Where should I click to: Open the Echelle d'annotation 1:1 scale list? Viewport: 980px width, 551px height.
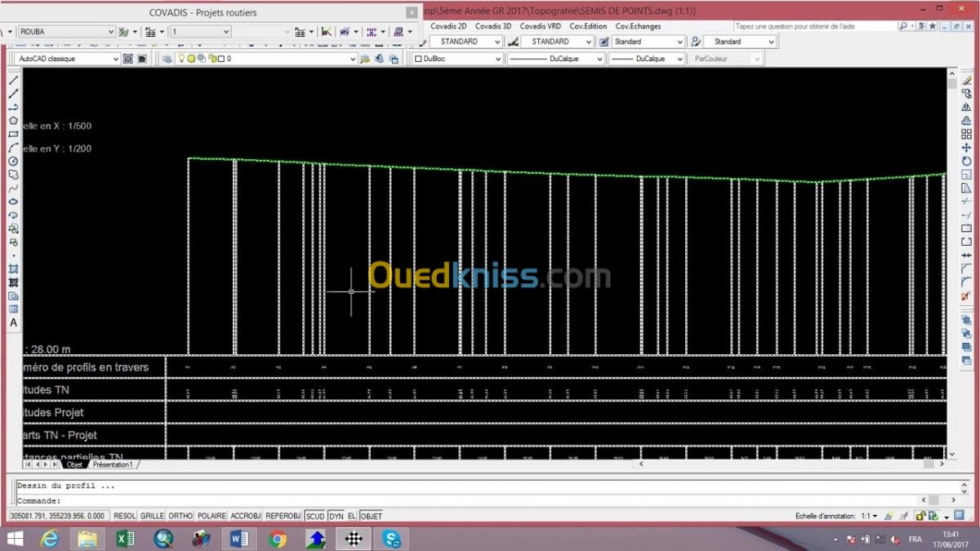[869, 516]
